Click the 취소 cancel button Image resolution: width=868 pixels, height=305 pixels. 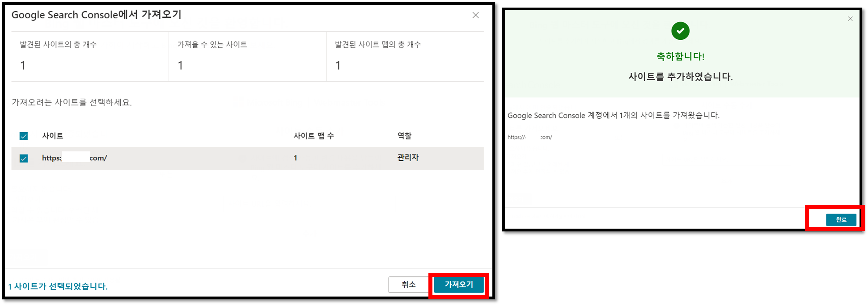(x=409, y=284)
